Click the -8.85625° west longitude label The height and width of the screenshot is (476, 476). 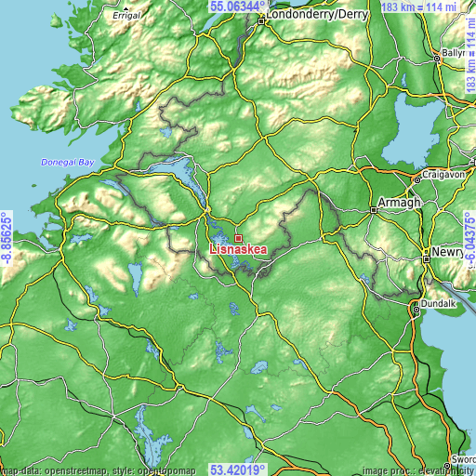pos(7,238)
